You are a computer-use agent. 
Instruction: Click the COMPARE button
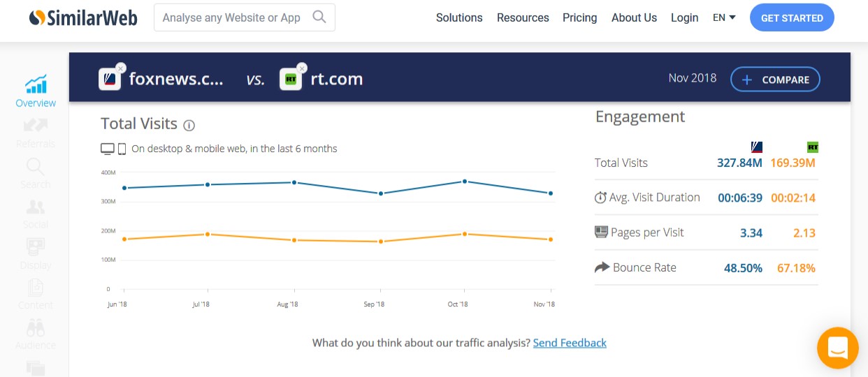(775, 80)
